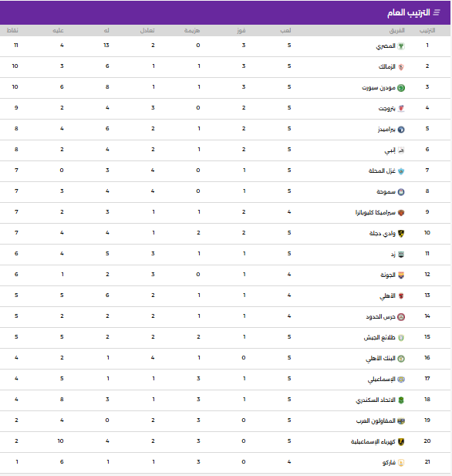Click the سموحة team name

(386, 192)
